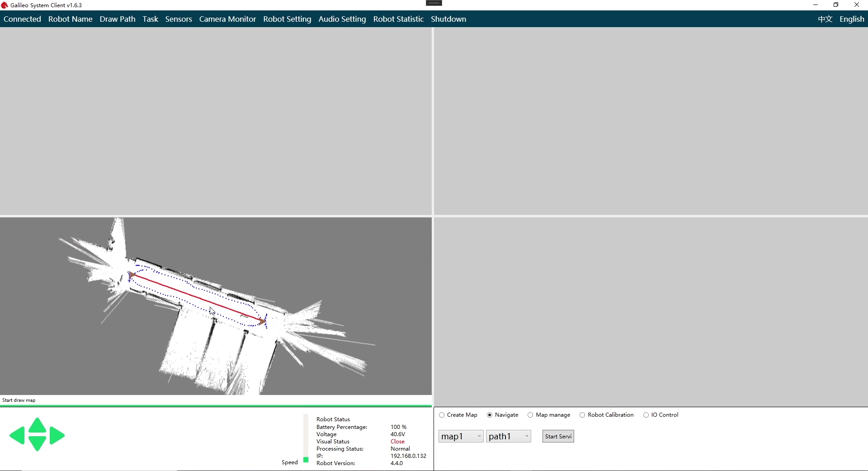Select the Map manage radio option

530,415
